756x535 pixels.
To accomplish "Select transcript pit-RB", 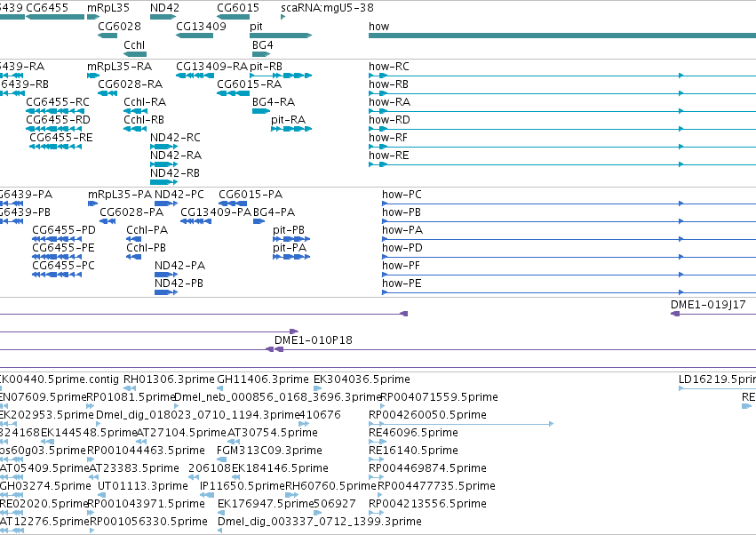I will (267, 66).
